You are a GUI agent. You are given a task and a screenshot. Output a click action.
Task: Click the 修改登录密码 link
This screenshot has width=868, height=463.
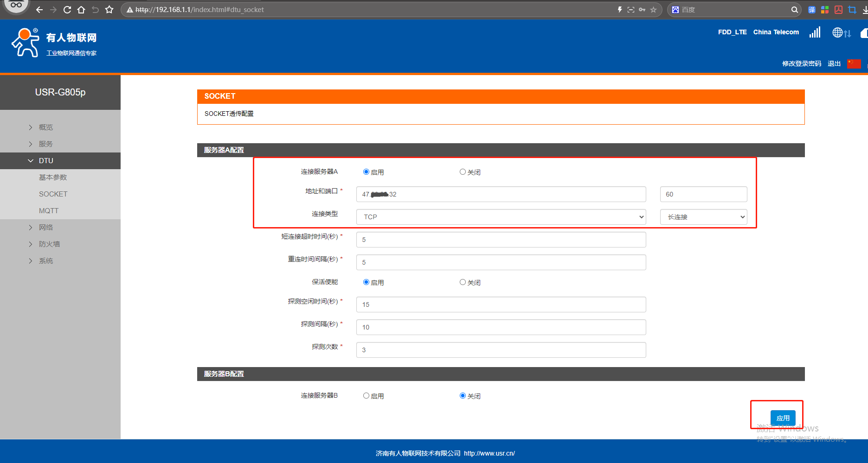[801, 63]
